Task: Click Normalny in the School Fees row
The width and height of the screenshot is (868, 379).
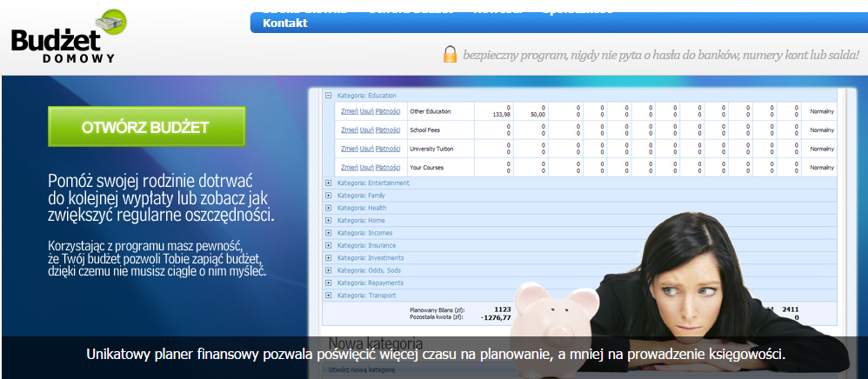Action: click(x=822, y=130)
